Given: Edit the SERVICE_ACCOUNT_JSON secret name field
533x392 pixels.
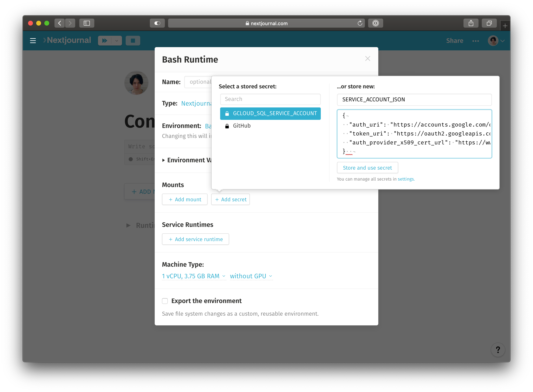Looking at the screenshot, I should pos(414,100).
